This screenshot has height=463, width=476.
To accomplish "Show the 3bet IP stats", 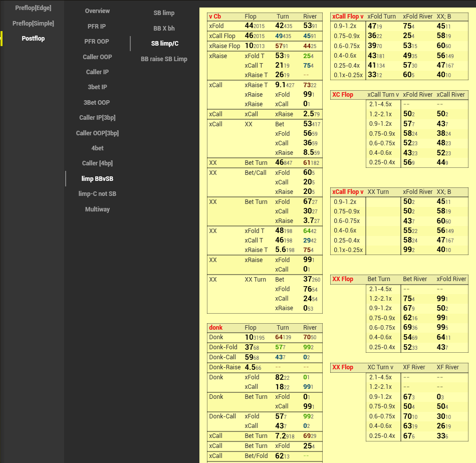I will click(x=97, y=87).
